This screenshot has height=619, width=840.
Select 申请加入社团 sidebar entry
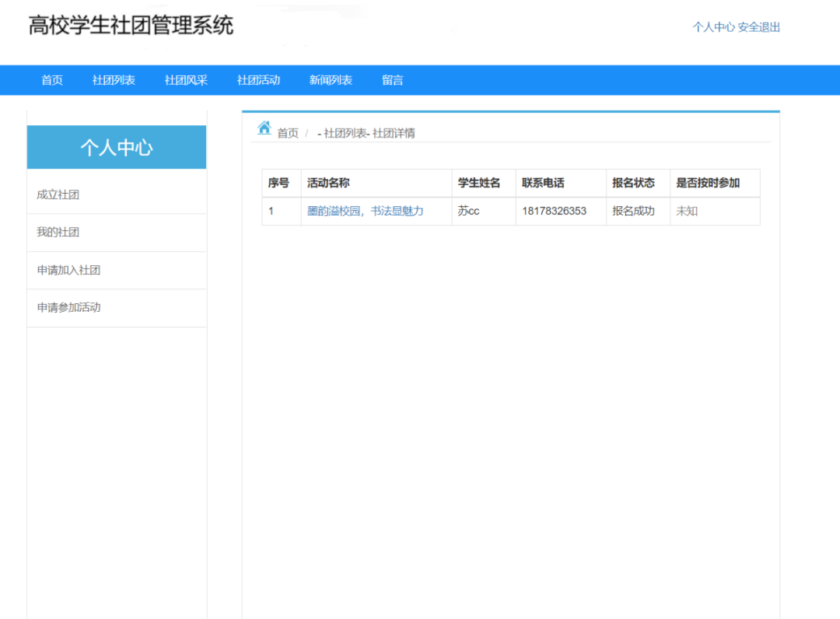(x=117, y=271)
